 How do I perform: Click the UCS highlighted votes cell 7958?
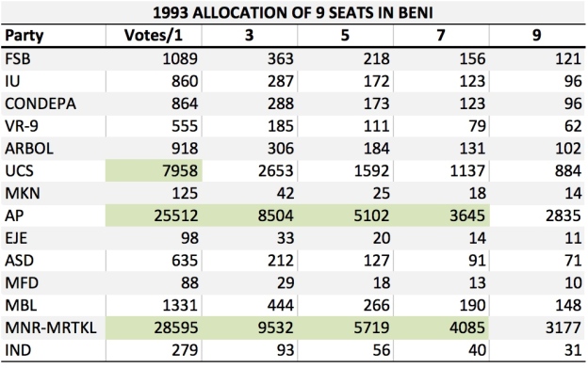[x=154, y=170]
